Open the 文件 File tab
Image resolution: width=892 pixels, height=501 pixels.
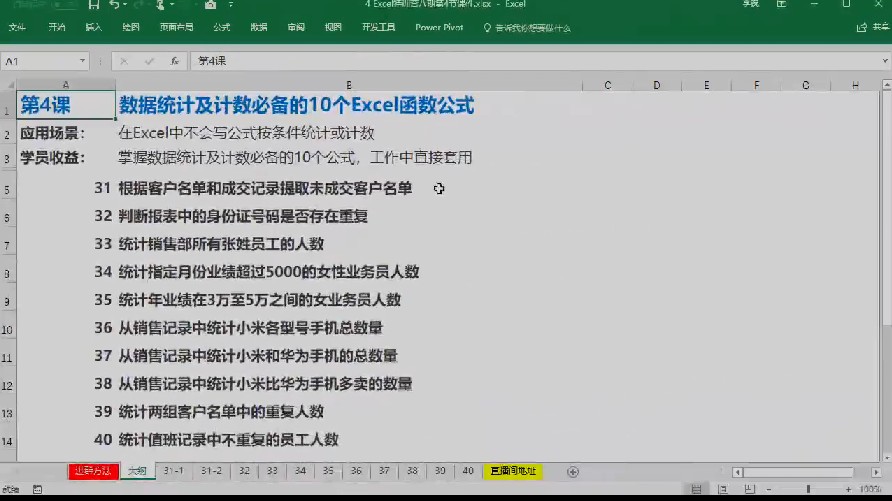[x=17, y=27]
